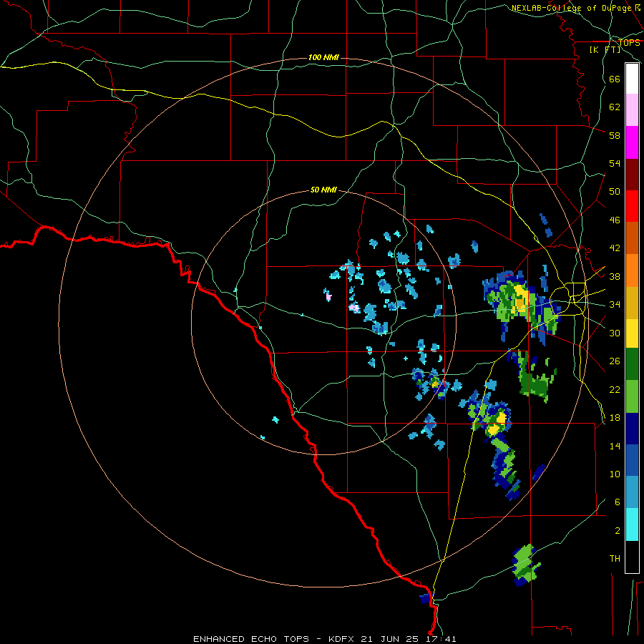Click the legend value 22
The image size is (644, 644).
[615, 390]
